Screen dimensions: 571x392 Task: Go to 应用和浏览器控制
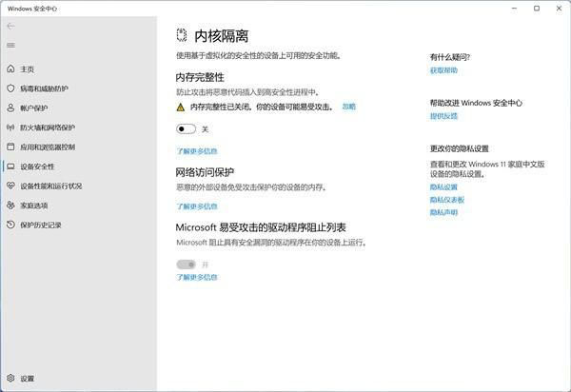(48, 147)
